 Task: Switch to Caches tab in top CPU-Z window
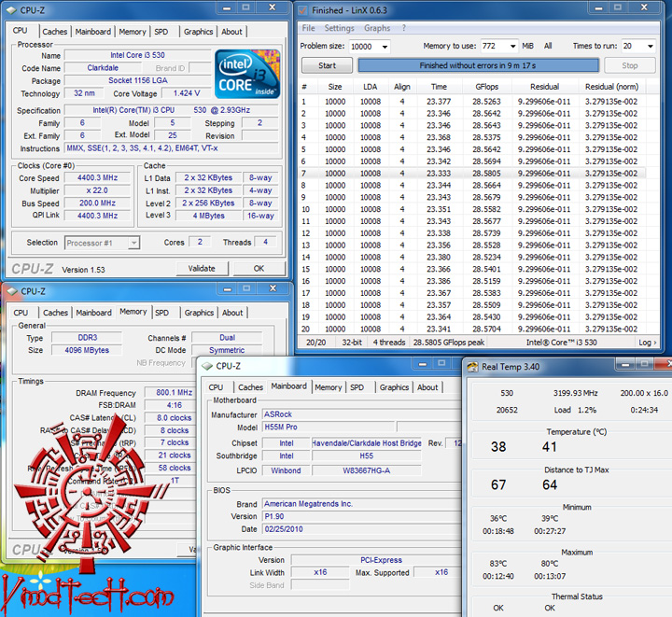(55, 32)
